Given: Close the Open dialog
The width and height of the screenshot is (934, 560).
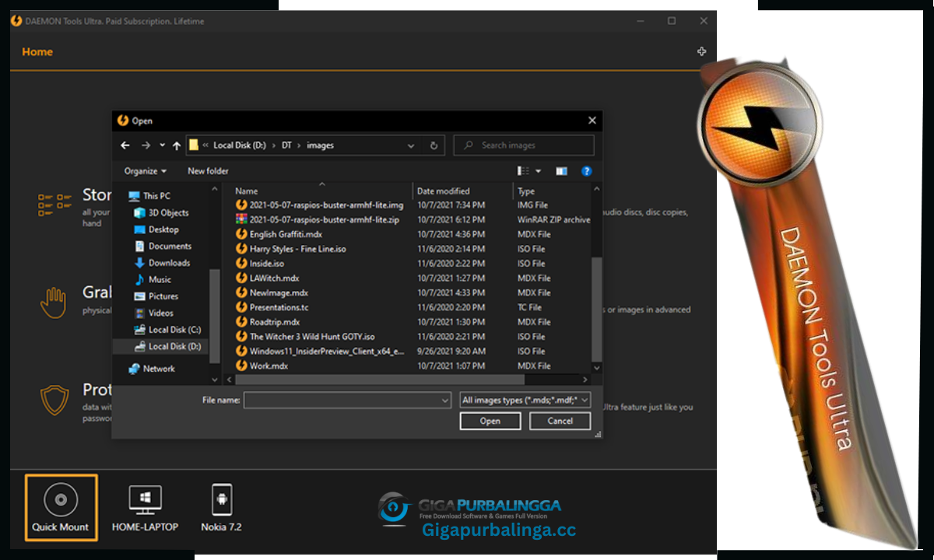Looking at the screenshot, I should [592, 121].
